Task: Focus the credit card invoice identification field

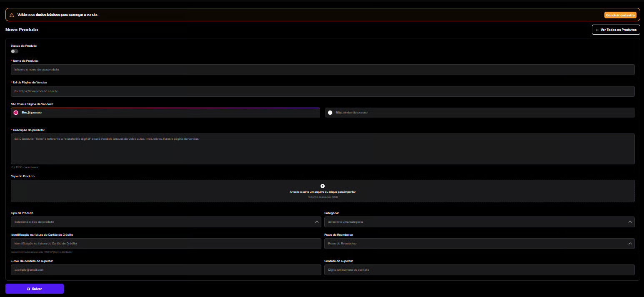Action: pos(166,244)
